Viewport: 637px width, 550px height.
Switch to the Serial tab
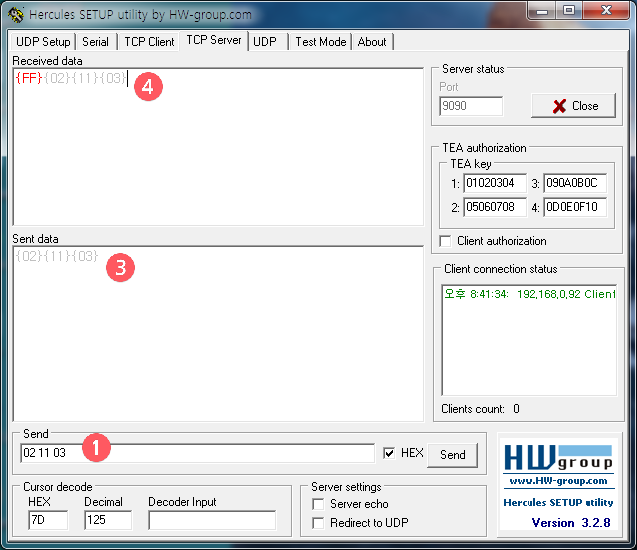(x=95, y=42)
